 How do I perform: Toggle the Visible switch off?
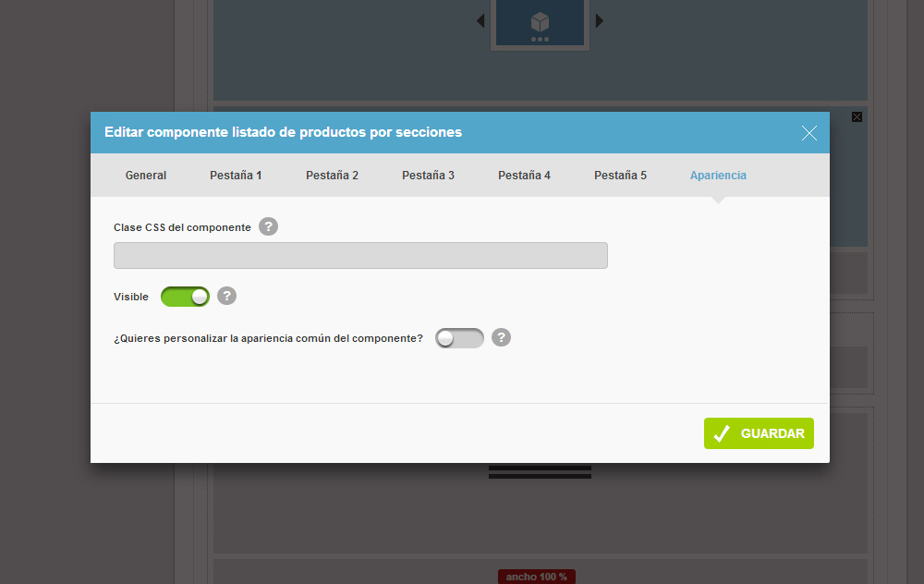click(x=185, y=297)
